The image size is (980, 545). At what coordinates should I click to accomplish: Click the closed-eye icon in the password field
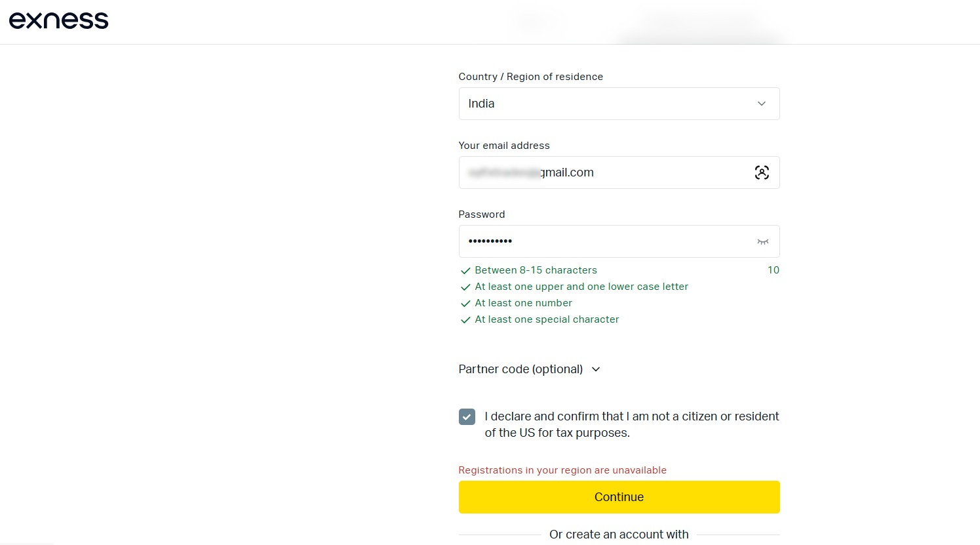762,241
